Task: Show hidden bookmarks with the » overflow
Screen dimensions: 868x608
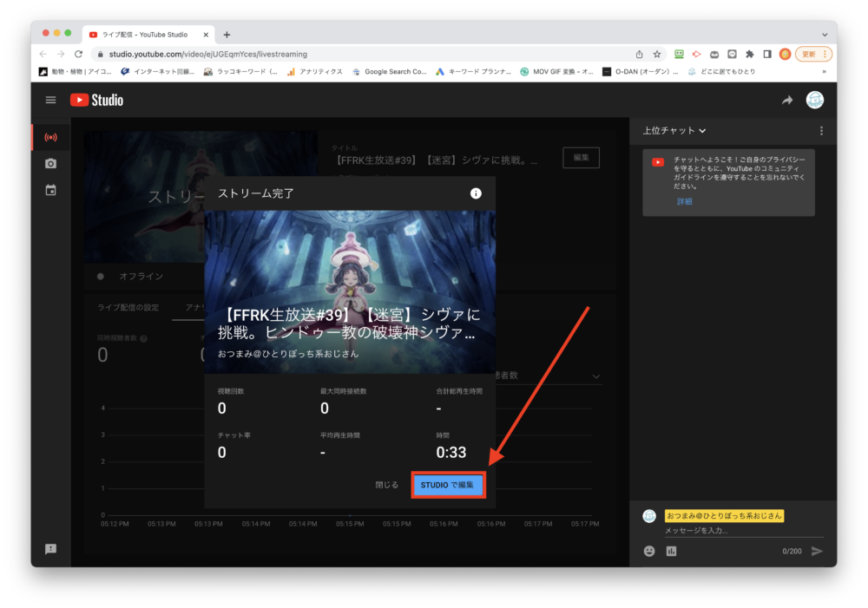Action: click(x=825, y=71)
